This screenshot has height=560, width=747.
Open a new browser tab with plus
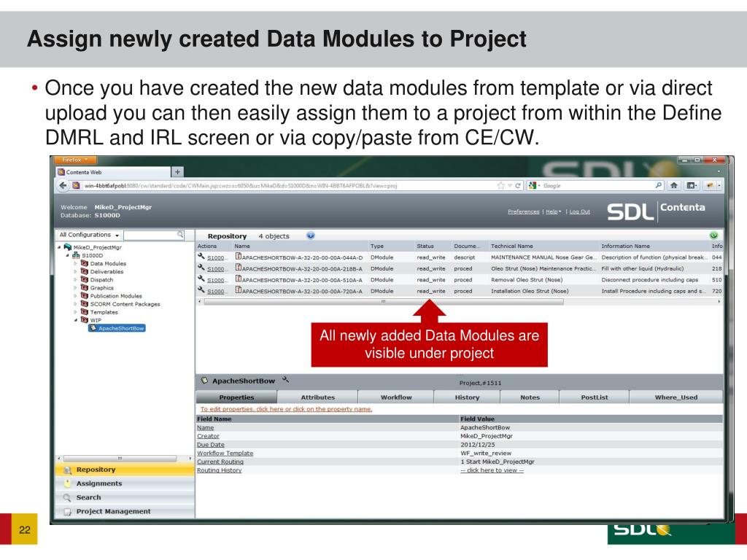pos(177,172)
